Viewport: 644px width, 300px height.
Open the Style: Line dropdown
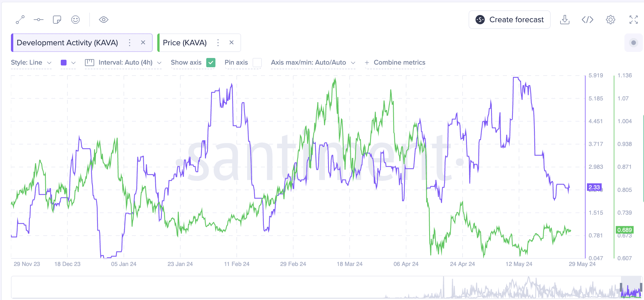[x=31, y=63]
